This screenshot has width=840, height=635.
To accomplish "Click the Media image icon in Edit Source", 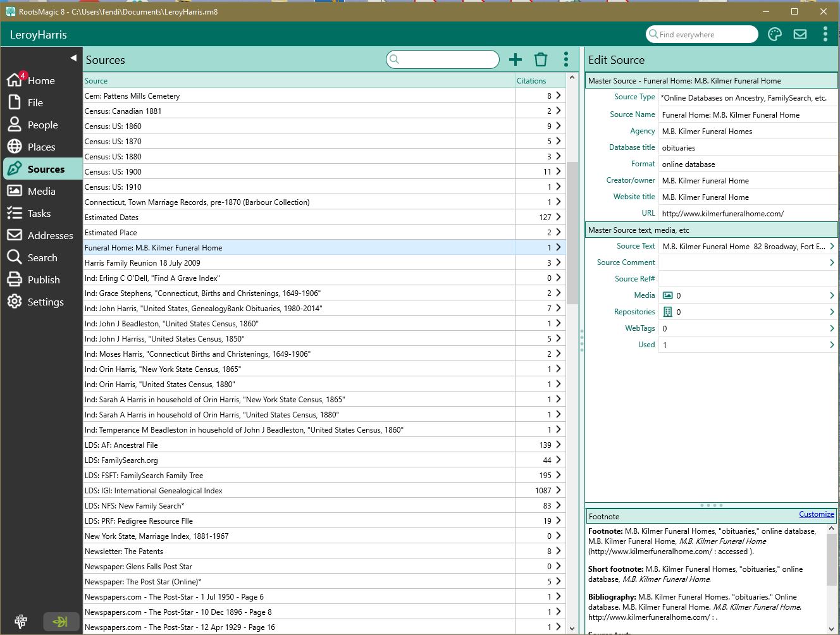I will click(667, 295).
